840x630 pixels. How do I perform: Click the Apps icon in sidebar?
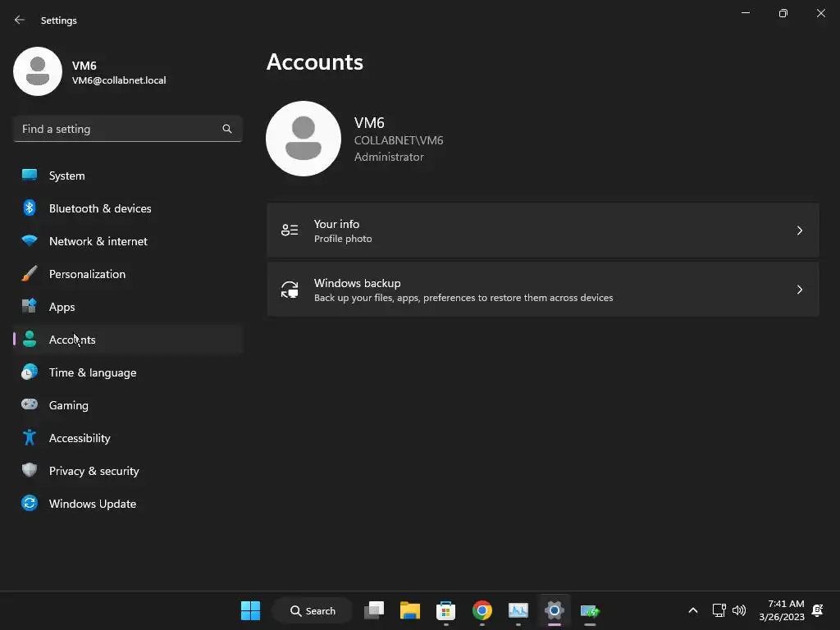(x=30, y=306)
